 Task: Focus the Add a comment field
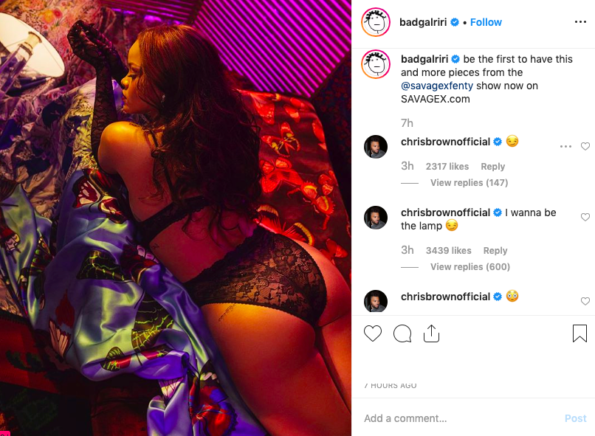(462, 418)
